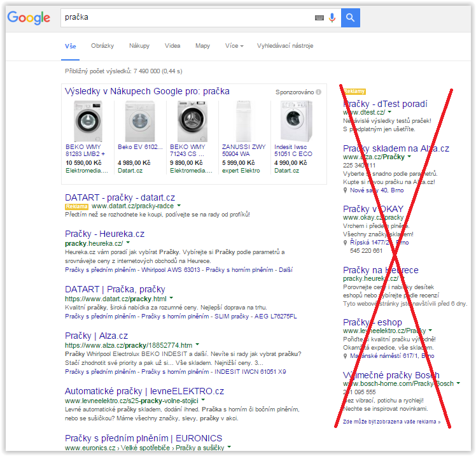Open Whirlpool AWS 63013 sitelink

coord(171,270)
